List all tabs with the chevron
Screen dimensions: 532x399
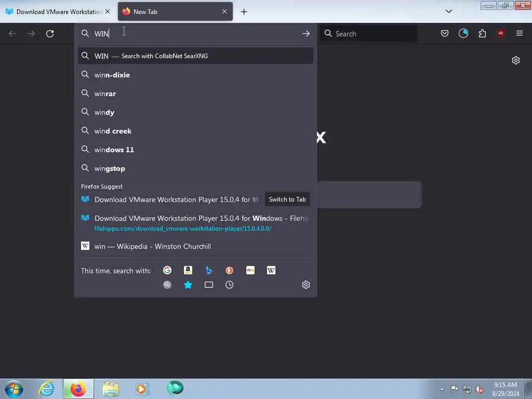pyautogui.click(x=448, y=11)
